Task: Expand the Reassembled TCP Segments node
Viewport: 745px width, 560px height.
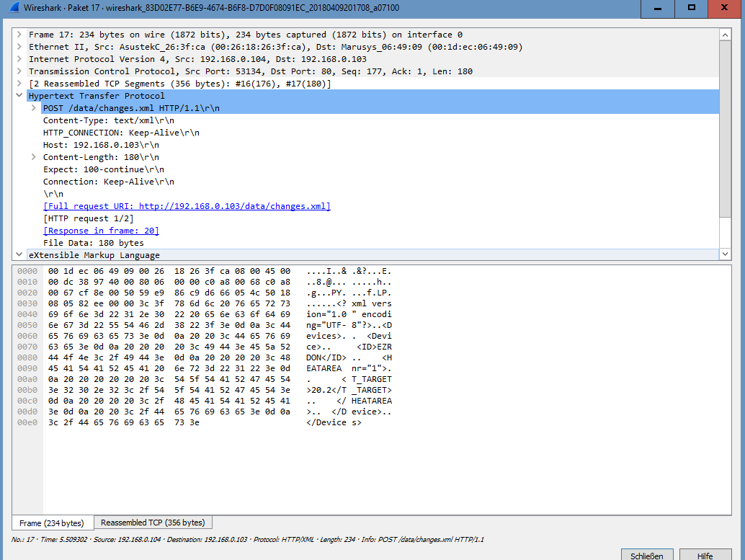Action: (19, 84)
